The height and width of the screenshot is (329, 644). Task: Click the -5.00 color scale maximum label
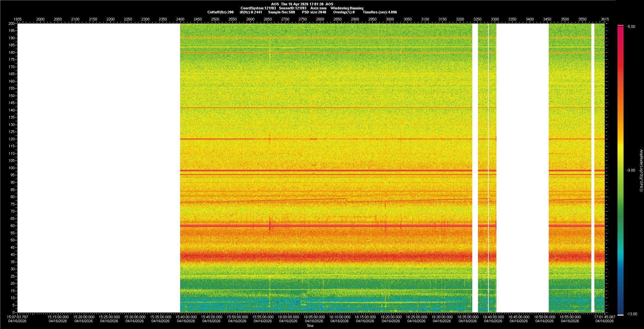[631, 27]
